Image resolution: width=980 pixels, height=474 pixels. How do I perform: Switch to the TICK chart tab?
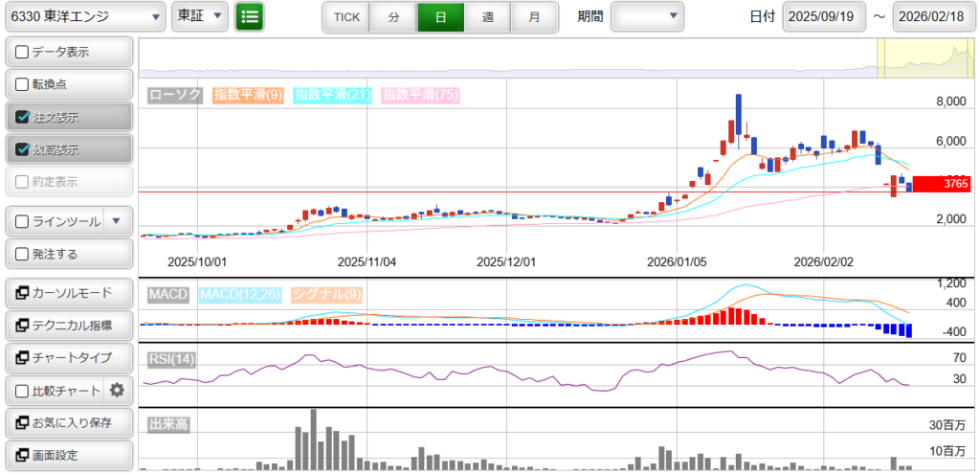click(345, 17)
